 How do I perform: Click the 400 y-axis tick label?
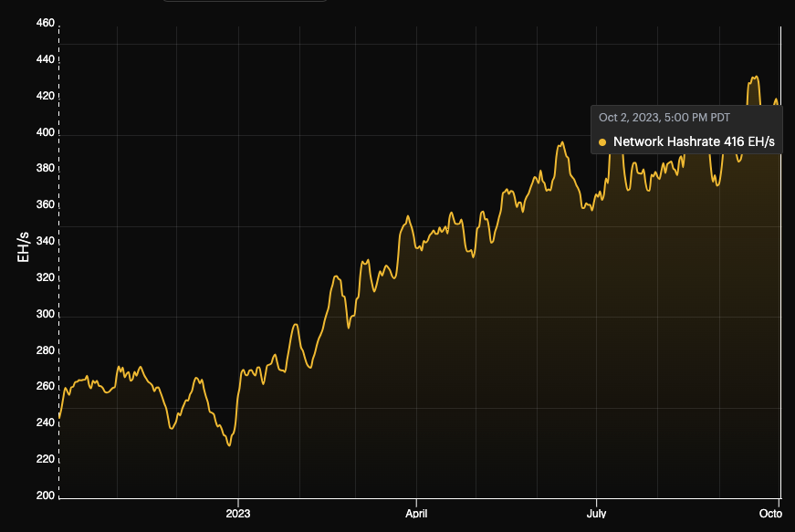point(45,132)
